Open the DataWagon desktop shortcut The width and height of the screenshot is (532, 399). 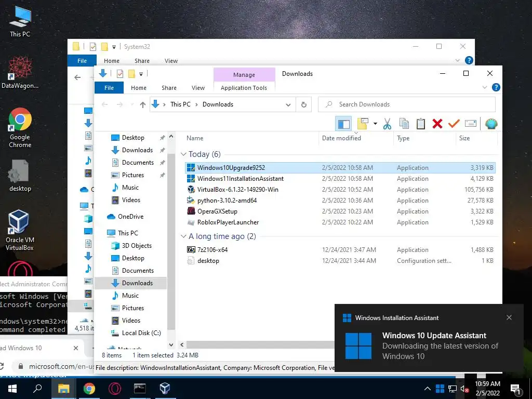click(x=20, y=73)
